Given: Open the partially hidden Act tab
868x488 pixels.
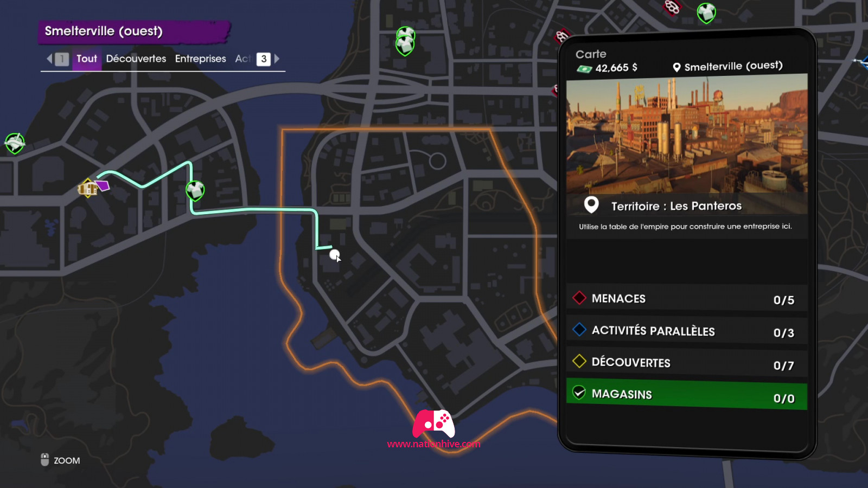Looking at the screenshot, I should coord(242,59).
